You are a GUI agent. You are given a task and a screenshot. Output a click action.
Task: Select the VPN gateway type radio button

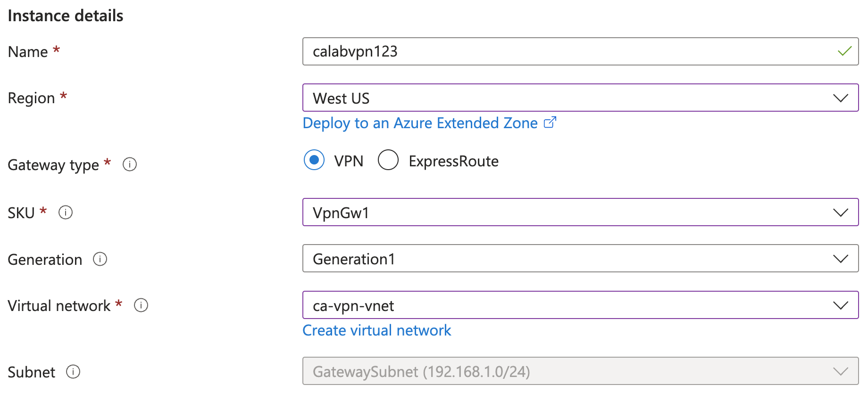(314, 160)
